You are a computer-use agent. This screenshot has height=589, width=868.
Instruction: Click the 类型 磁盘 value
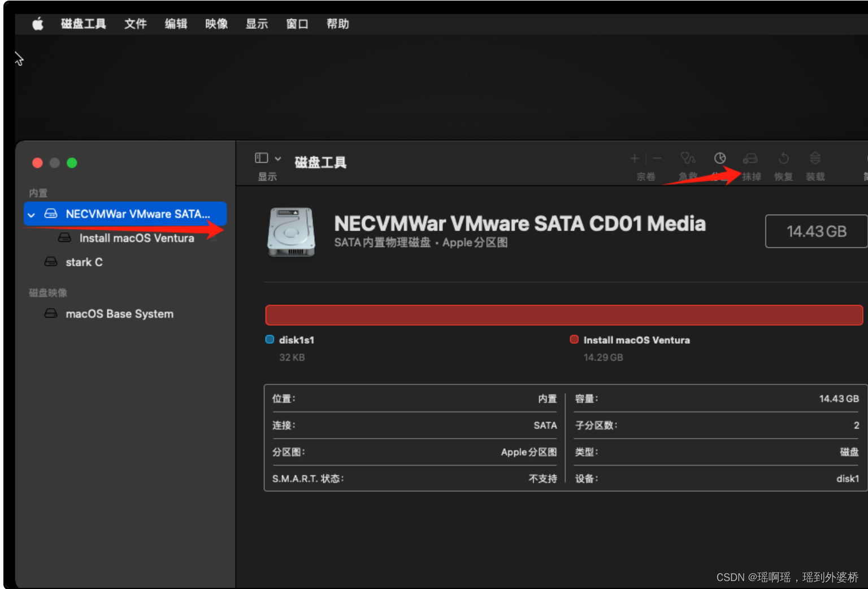click(849, 452)
